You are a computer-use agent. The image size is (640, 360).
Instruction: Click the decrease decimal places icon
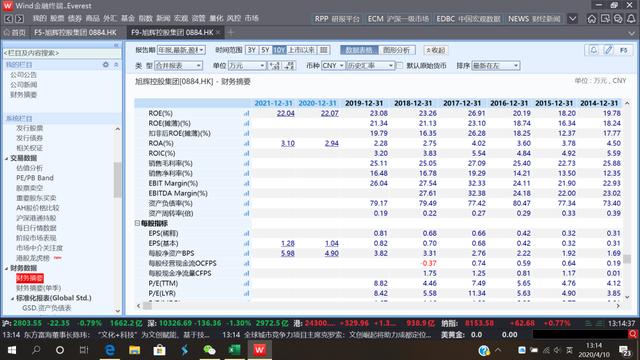tap(289, 65)
